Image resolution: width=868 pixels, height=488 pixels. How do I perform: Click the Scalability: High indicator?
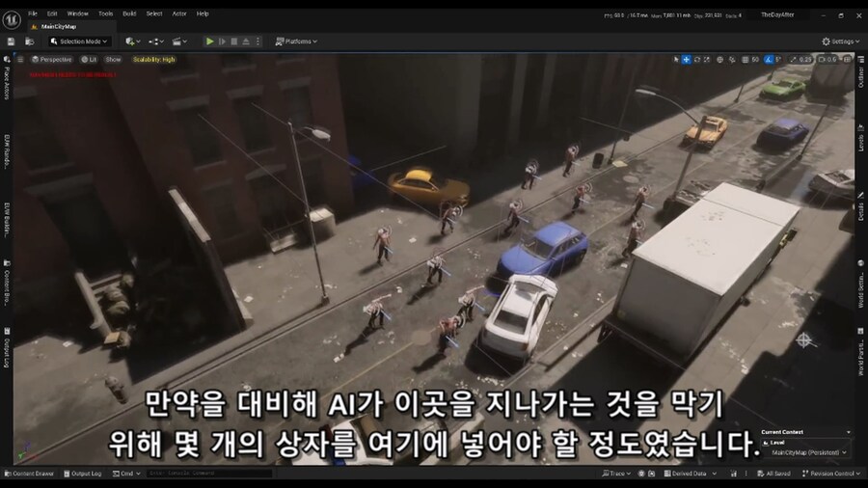pyautogui.click(x=154, y=59)
